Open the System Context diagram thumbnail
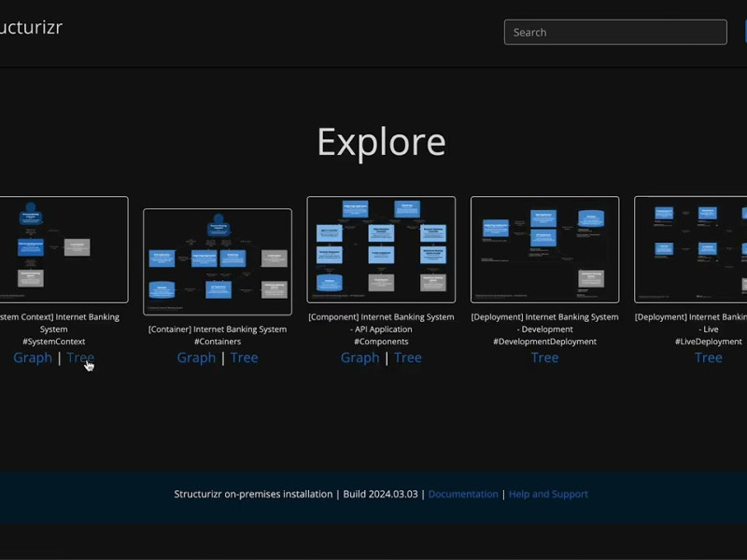 (63, 249)
